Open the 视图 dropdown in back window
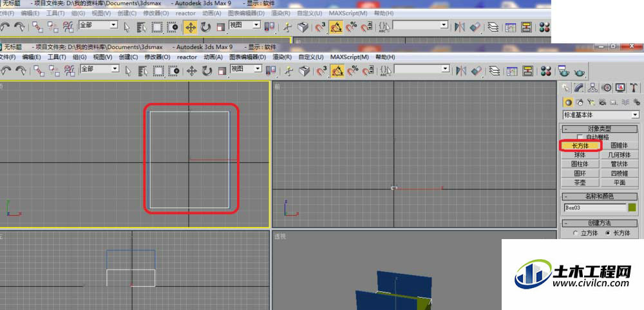Screen dimensions: 644x310 [x=244, y=25]
